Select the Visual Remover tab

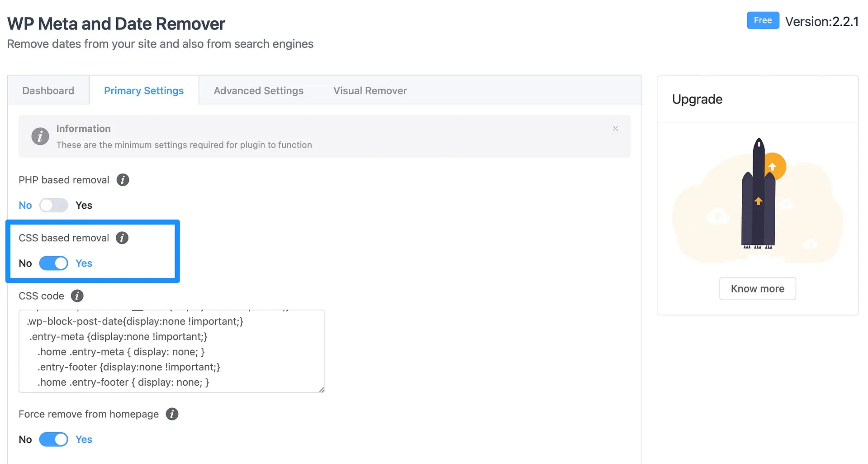pyautogui.click(x=370, y=90)
